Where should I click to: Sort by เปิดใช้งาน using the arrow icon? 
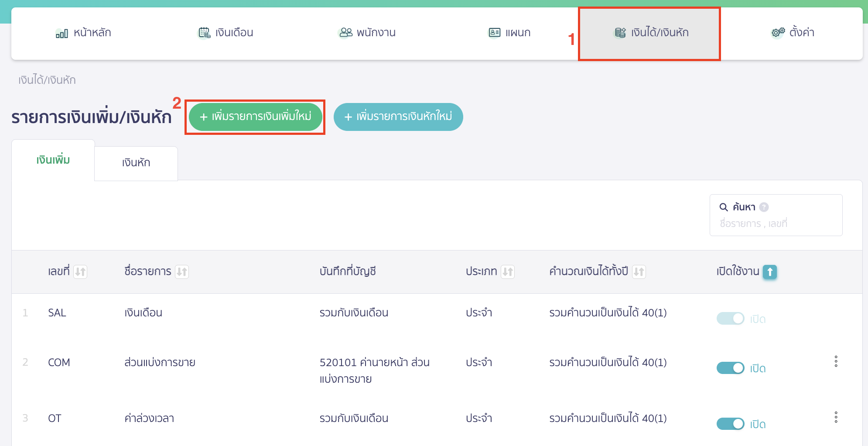770,272
